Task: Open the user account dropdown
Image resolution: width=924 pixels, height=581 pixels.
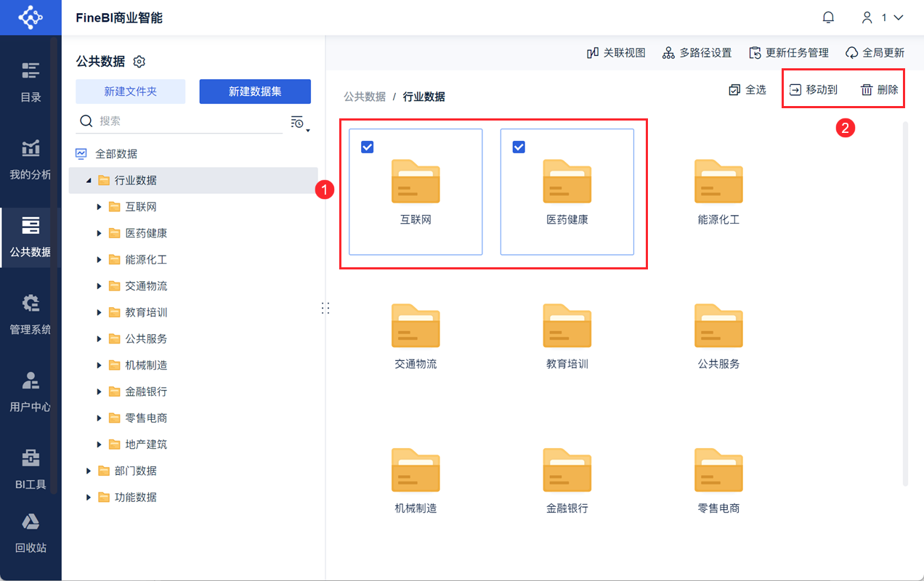Action: tap(882, 17)
